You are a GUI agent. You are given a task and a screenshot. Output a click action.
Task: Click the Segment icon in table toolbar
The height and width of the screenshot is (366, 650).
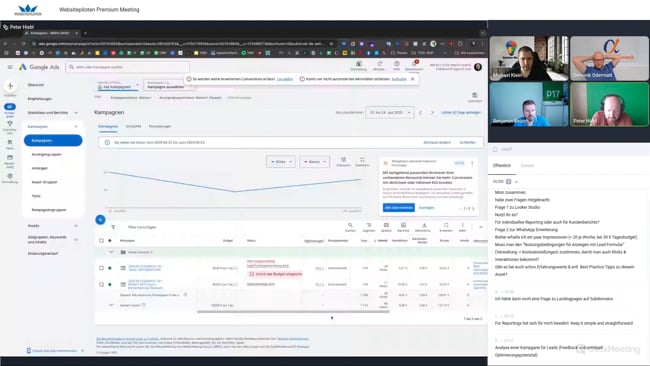pos(369,225)
